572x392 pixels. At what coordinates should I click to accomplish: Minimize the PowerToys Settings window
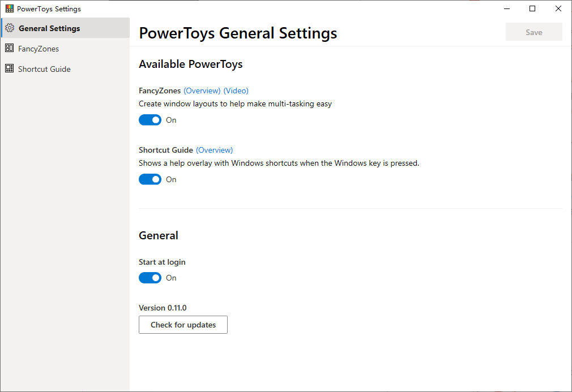(x=506, y=8)
